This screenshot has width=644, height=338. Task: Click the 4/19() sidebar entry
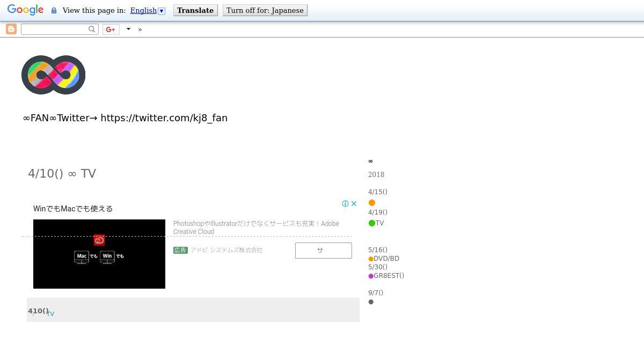378,212
